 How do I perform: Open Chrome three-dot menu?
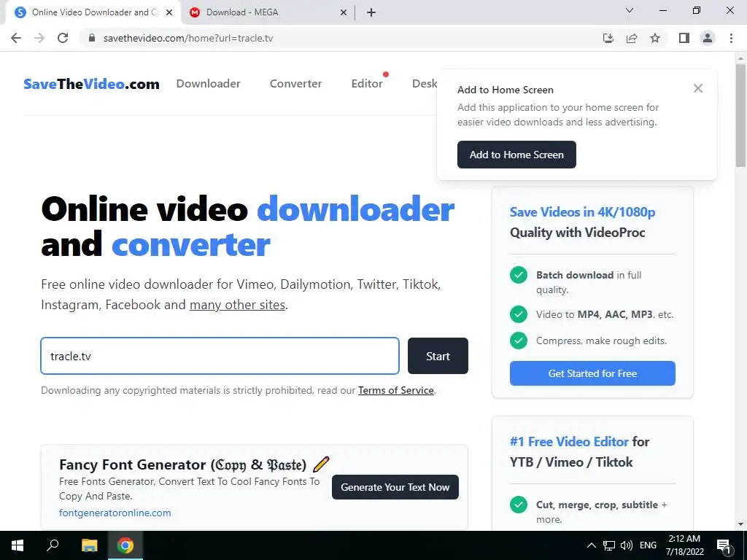731,38
